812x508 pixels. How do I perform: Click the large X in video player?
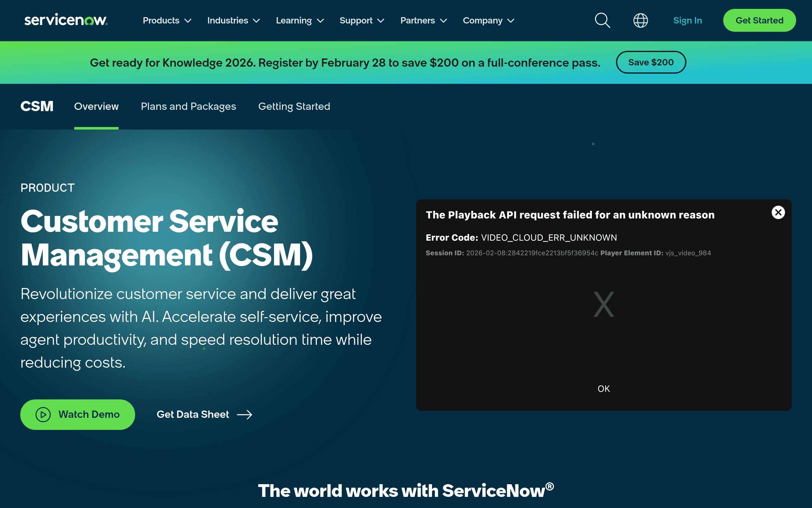[x=604, y=304]
